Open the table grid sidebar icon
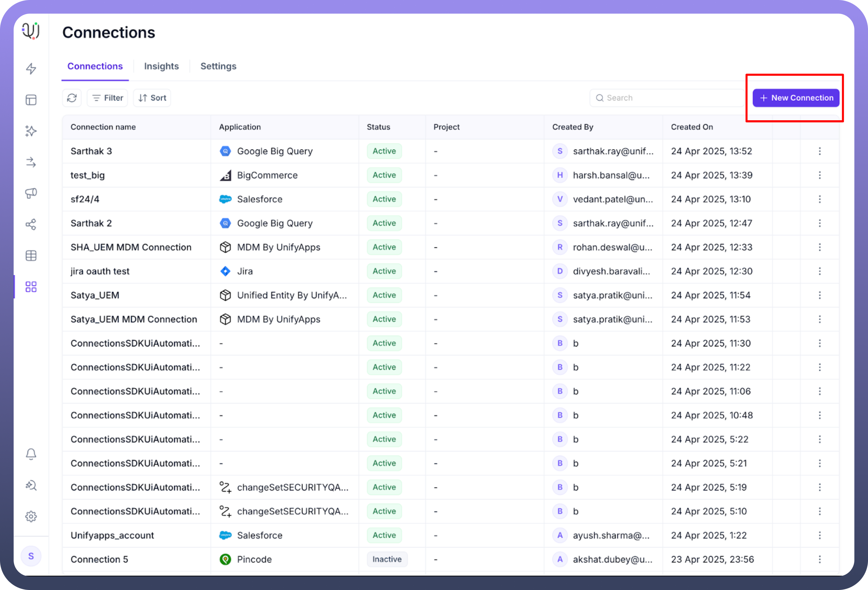 (x=31, y=255)
